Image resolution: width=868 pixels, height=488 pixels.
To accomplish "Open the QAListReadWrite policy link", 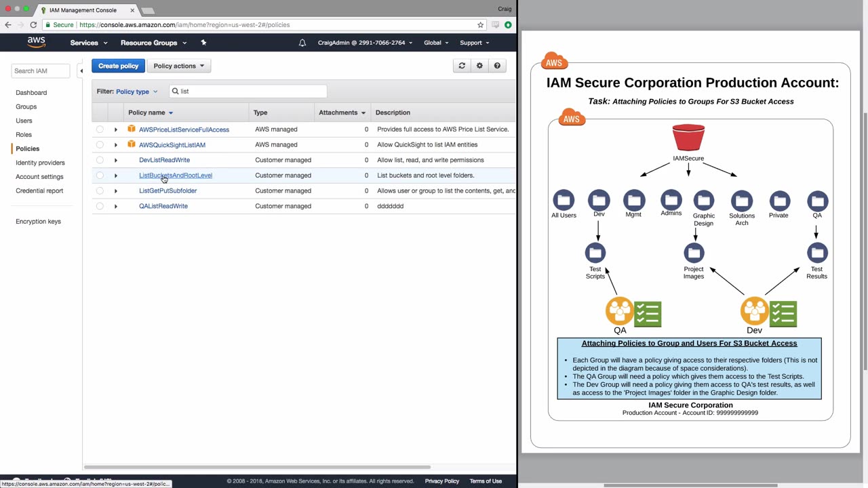I will tap(163, 206).
